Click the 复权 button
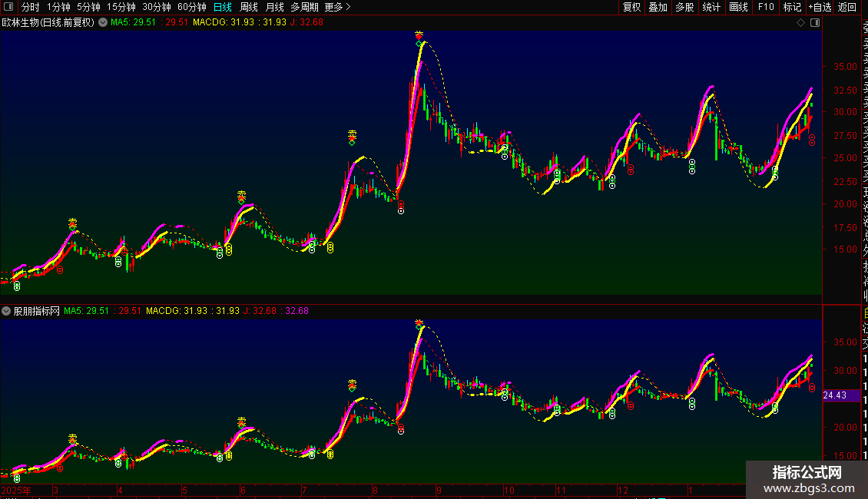 (631, 7)
